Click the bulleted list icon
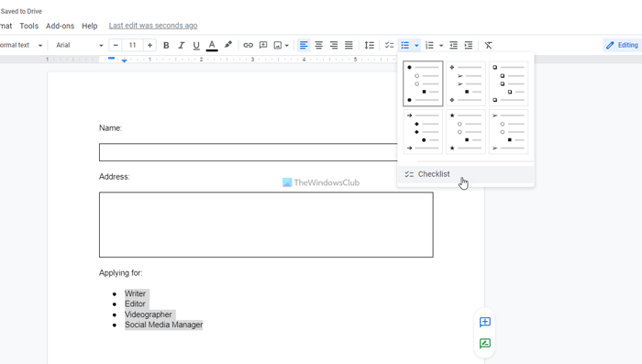Viewport: 642px width, 364px height. tap(405, 46)
